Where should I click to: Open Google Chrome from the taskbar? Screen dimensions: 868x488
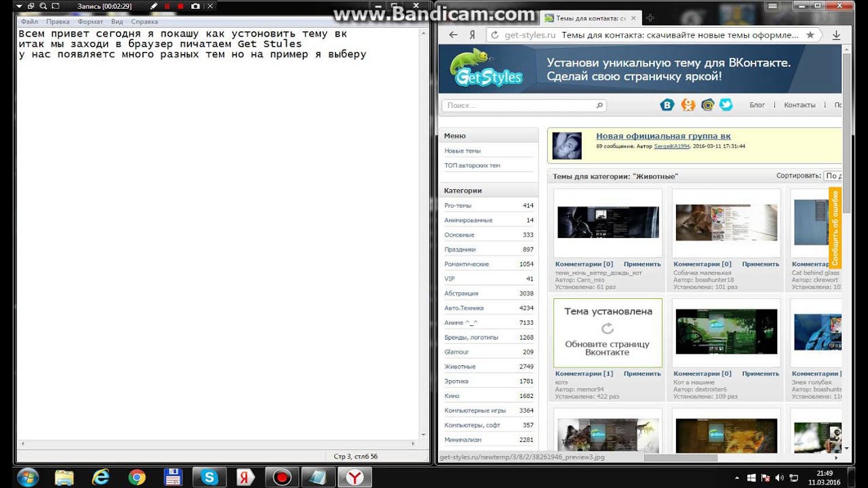tap(137, 477)
